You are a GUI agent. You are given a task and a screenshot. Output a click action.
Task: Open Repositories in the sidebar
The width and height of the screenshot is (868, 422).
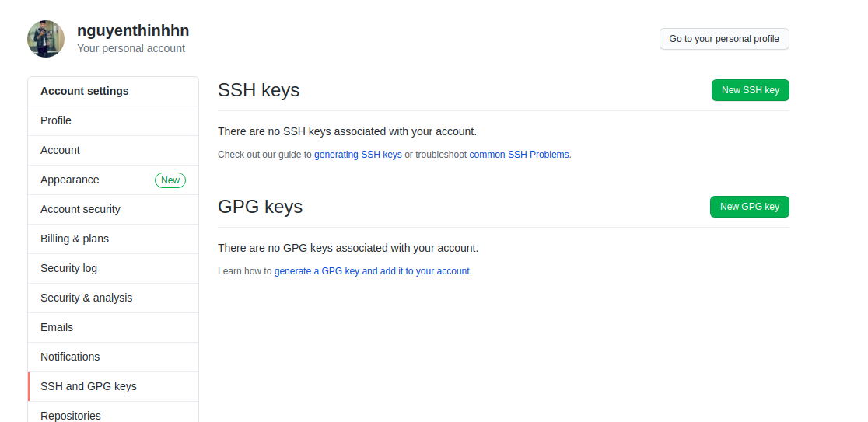pyautogui.click(x=71, y=415)
